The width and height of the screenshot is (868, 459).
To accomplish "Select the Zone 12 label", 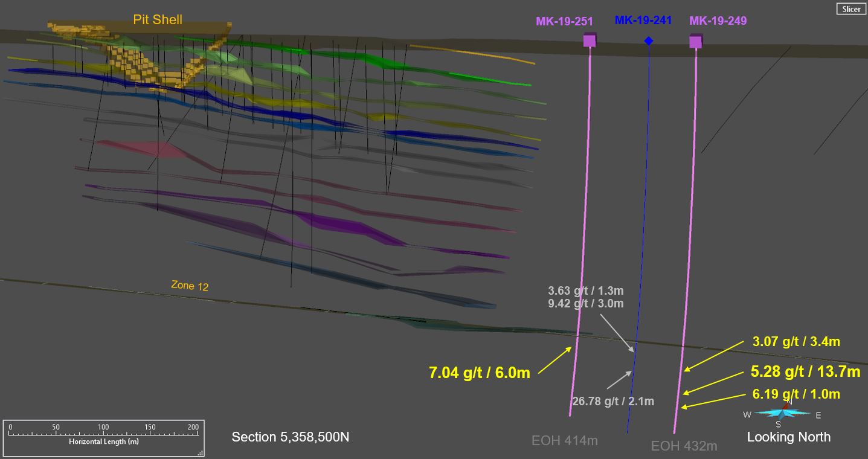I will [190, 285].
